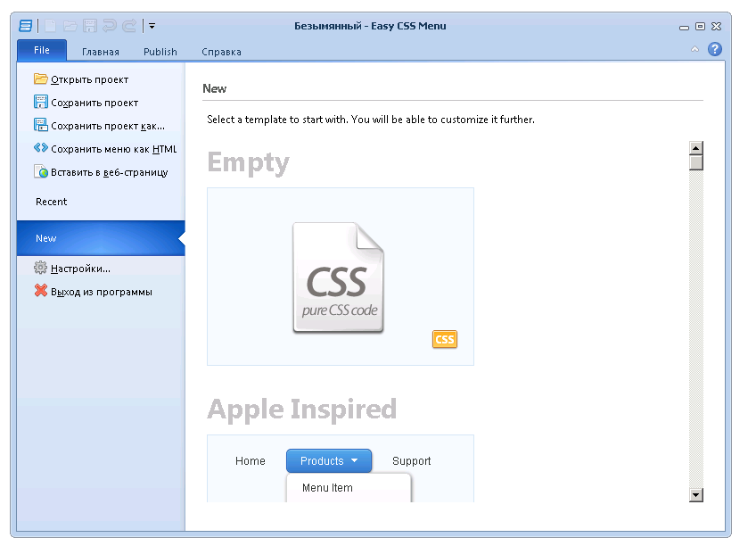Click the Сохранить меню как HTML code icon
Viewport: 756px width, 546px height.
tap(39, 148)
